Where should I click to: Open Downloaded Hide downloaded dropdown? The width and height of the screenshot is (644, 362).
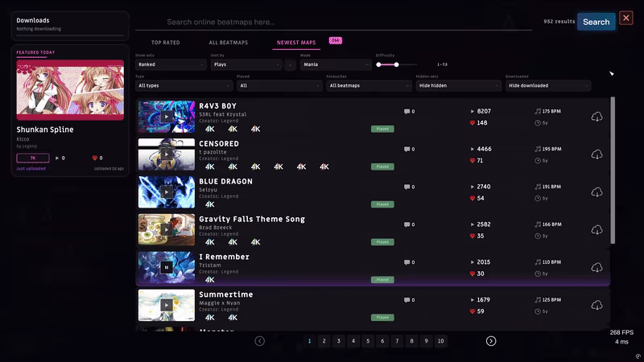tap(548, 86)
